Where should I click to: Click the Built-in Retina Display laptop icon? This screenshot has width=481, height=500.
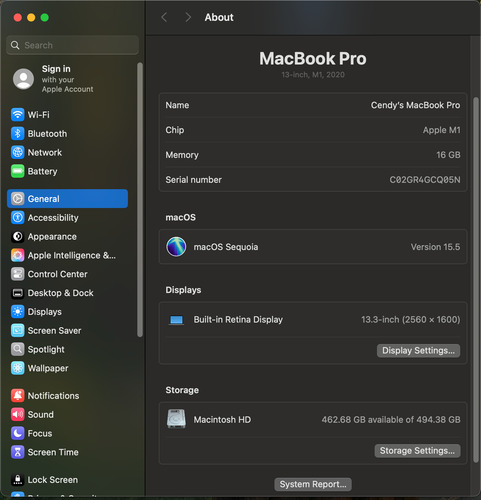[176, 320]
